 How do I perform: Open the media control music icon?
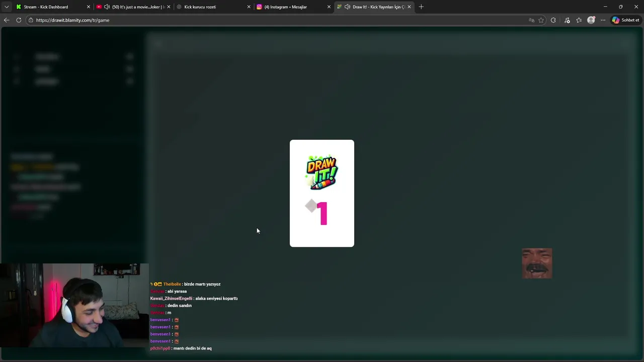tap(567, 20)
